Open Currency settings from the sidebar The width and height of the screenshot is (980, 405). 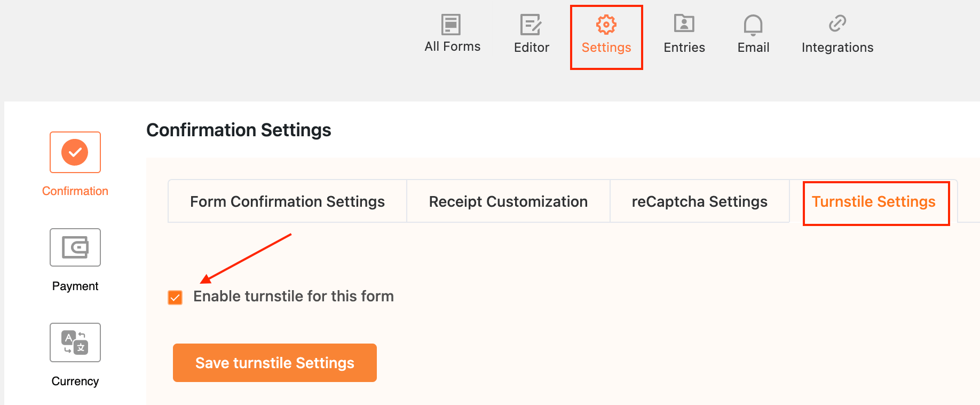(75, 381)
